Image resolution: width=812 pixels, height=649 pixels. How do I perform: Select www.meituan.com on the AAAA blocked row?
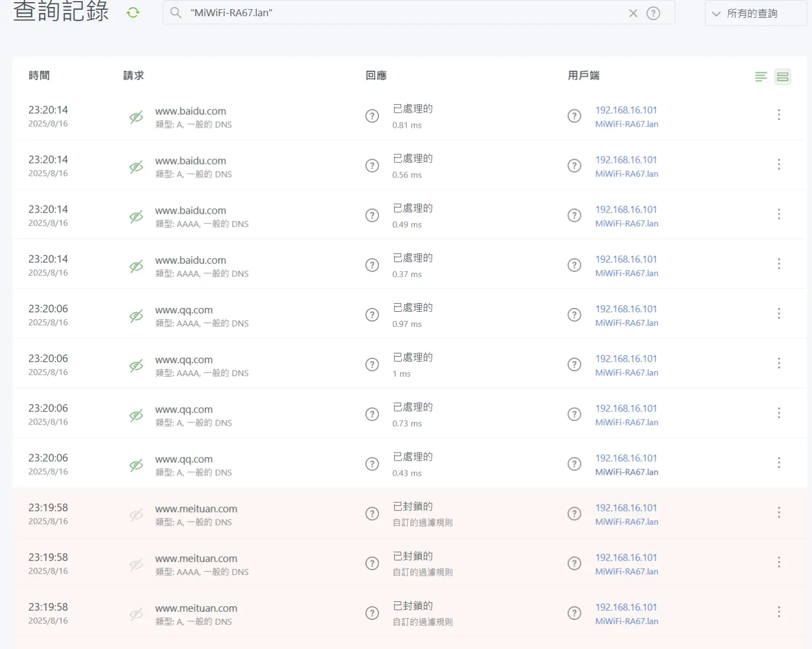coord(196,559)
